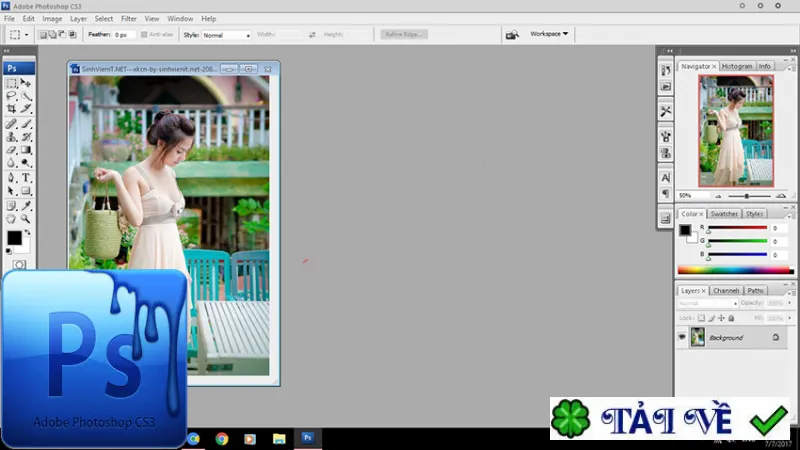Toggle Lock position in the Layers panel
The image size is (800, 450).
pos(721,318)
